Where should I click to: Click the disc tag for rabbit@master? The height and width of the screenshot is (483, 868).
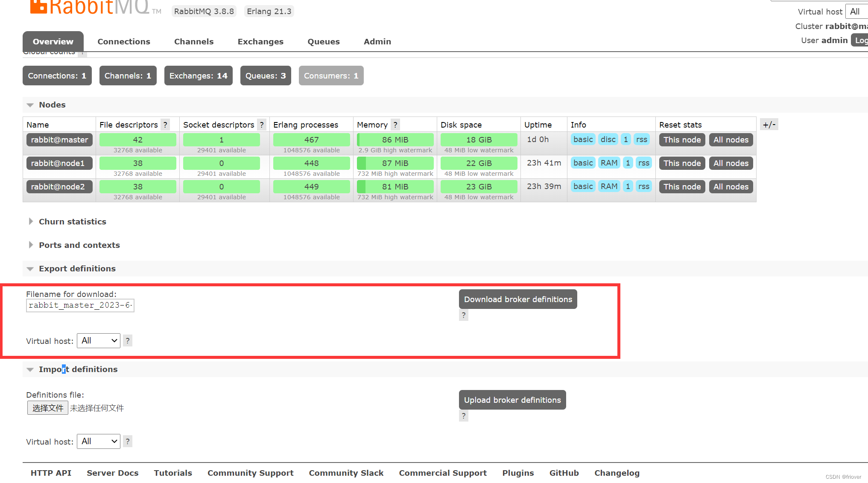[x=608, y=139]
